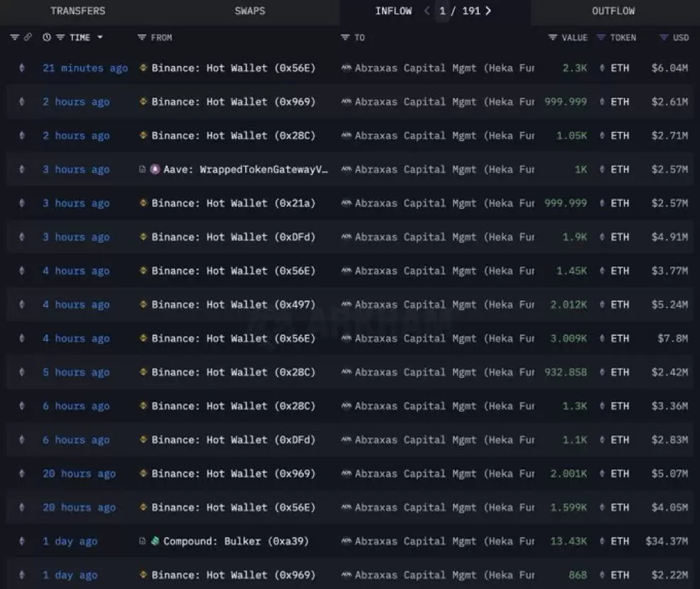Select the value 13.43K

point(568,542)
